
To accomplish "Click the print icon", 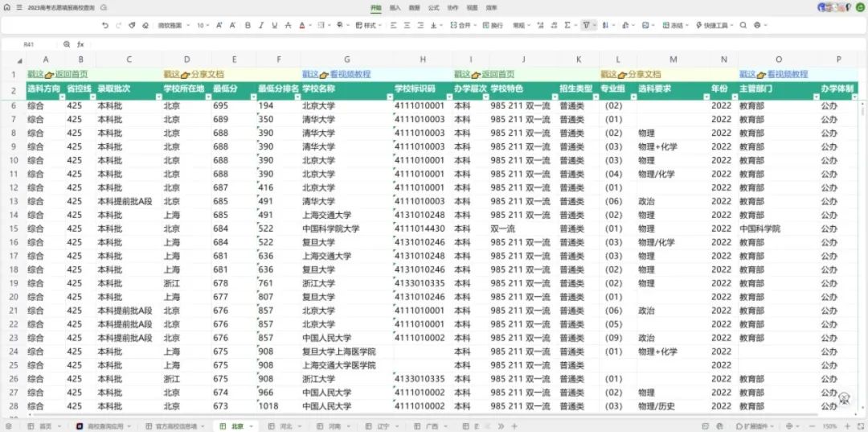I will click(757, 26).
